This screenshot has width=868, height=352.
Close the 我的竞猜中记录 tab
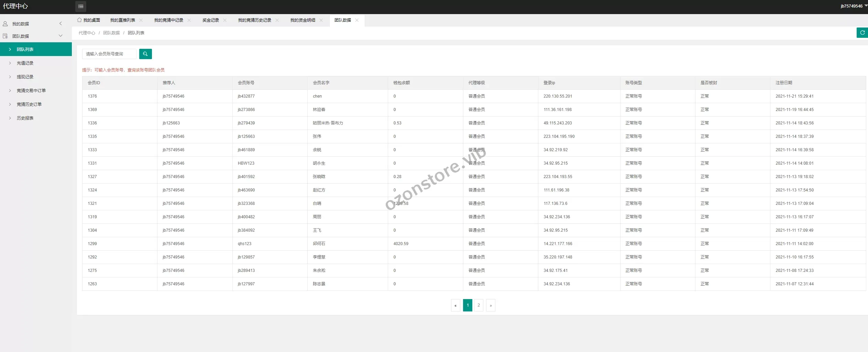coord(189,20)
